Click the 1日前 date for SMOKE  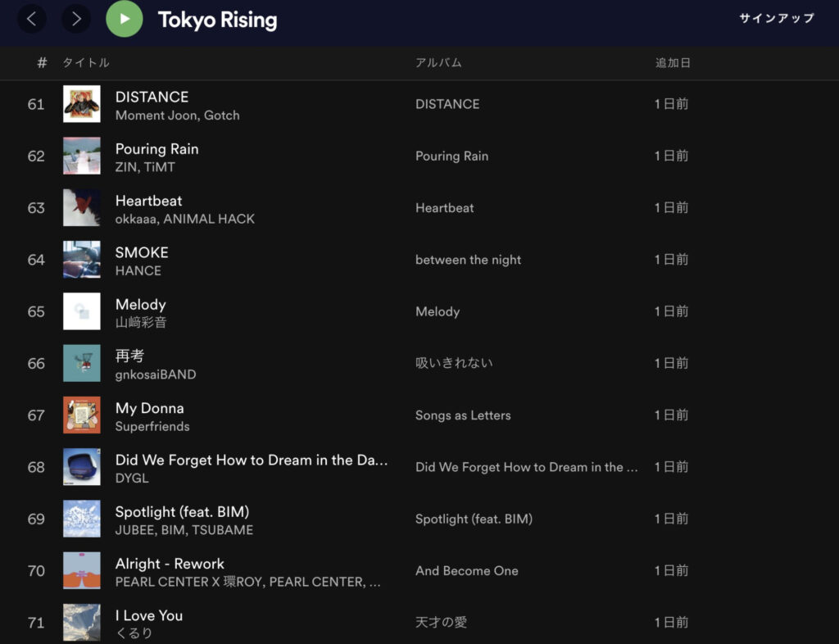pos(672,260)
